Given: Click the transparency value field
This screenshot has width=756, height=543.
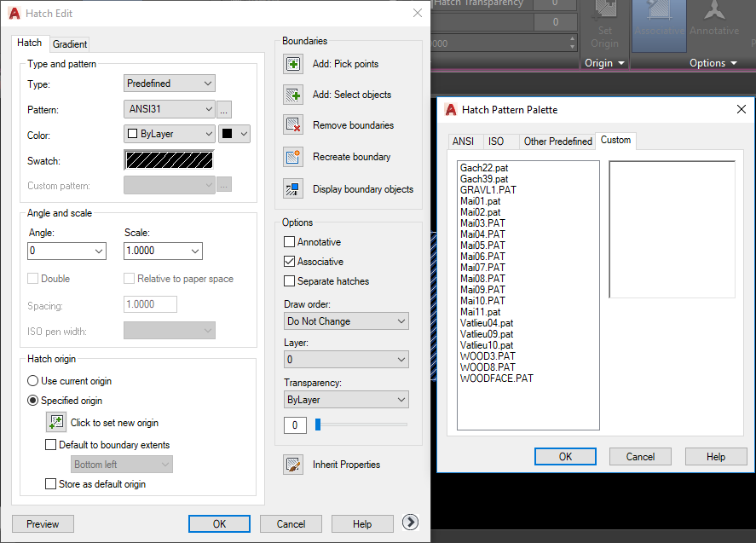Looking at the screenshot, I should tap(295, 425).
